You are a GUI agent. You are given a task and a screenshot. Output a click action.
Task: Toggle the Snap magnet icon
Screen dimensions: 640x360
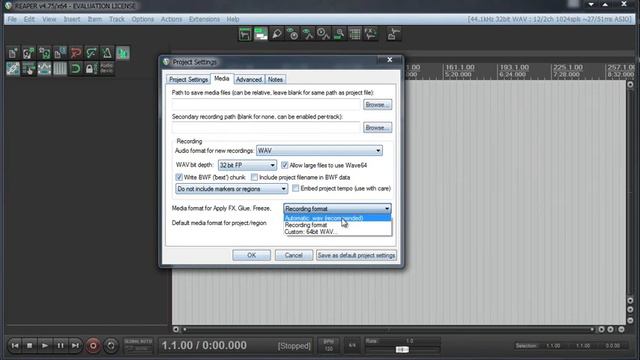(x=76, y=69)
